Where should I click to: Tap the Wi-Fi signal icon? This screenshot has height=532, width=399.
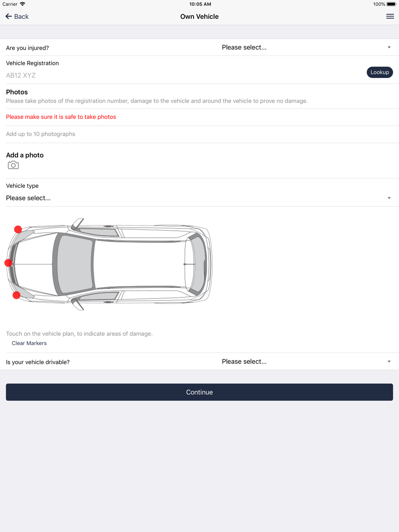point(23,4)
